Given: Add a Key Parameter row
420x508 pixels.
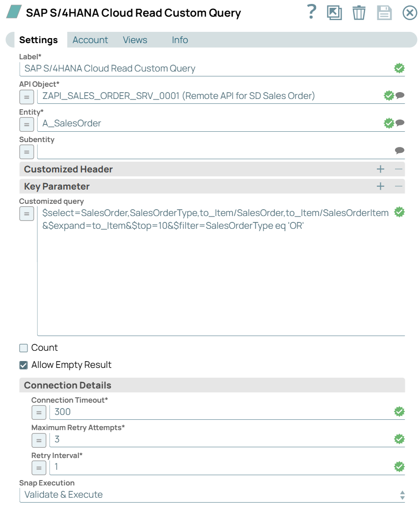Looking at the screenshot, I should coord(380,186).
